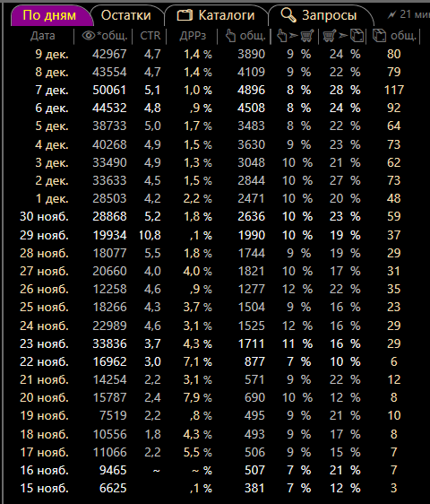Switch to the Каталоги tab

point(216,15)
